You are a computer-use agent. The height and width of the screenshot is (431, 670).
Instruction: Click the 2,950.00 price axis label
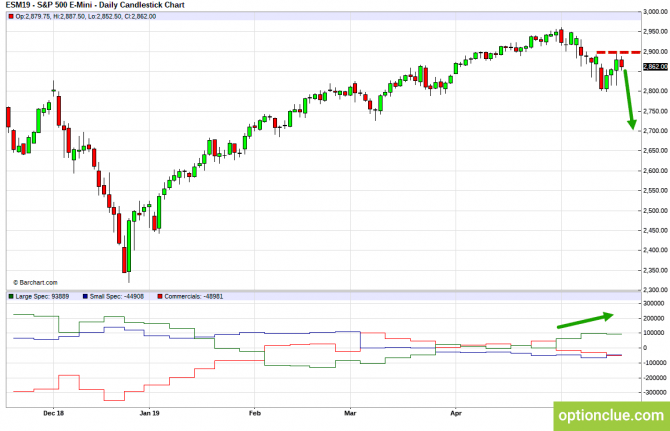[x=655, y=32]
